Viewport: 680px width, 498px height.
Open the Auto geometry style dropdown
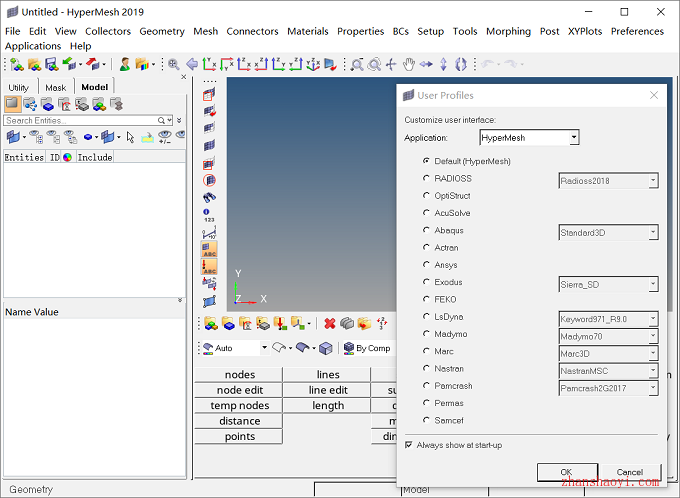(x=264, y=348)
